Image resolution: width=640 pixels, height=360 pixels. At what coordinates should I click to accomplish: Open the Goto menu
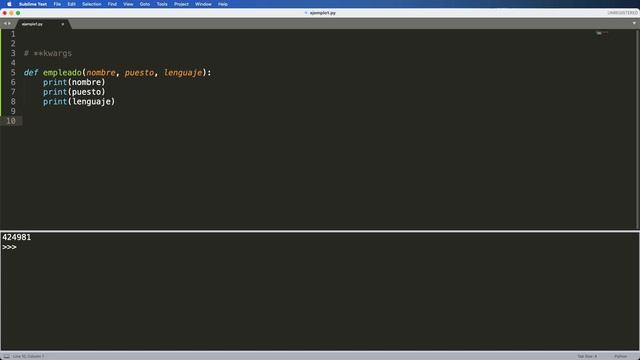click(x=145, y=4)
